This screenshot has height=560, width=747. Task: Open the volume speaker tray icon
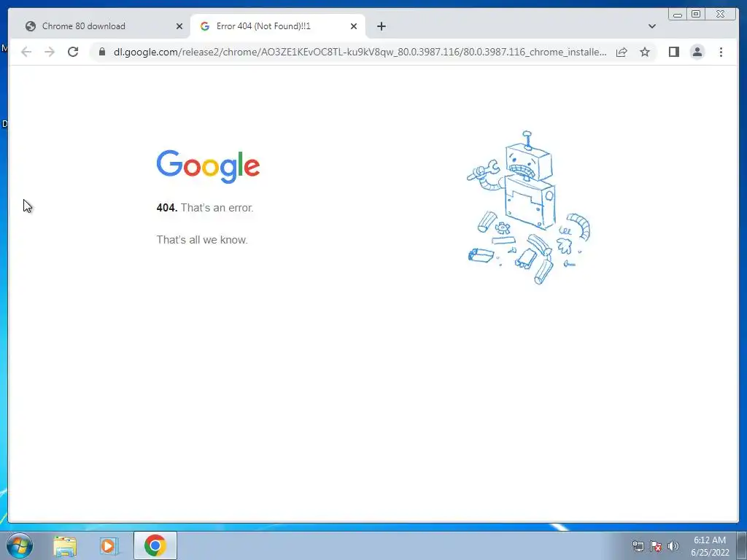point(673,546)
